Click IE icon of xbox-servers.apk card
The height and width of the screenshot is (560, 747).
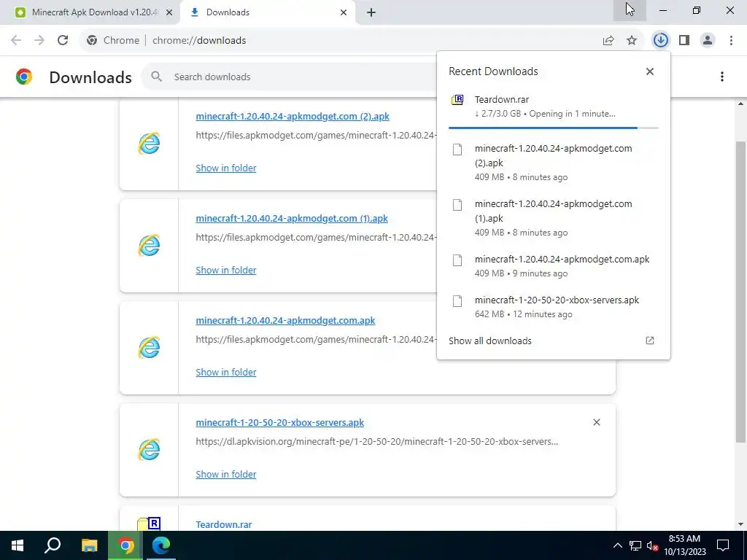149,449
